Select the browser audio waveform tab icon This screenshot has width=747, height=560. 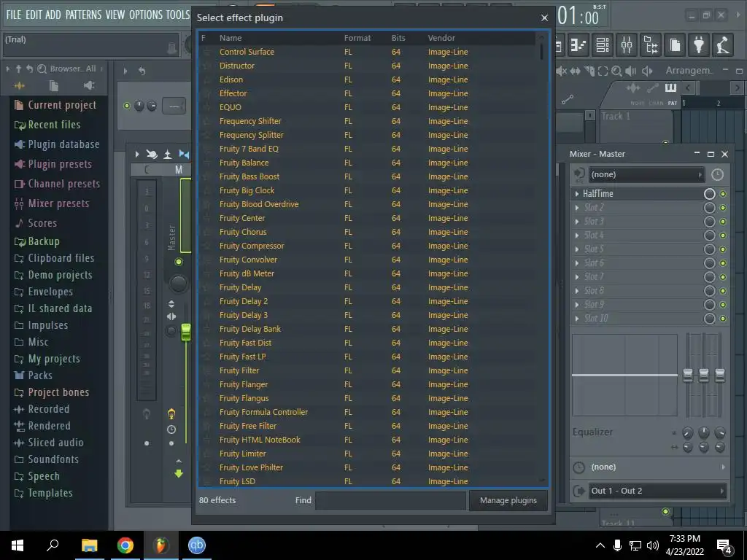[19, 86]
